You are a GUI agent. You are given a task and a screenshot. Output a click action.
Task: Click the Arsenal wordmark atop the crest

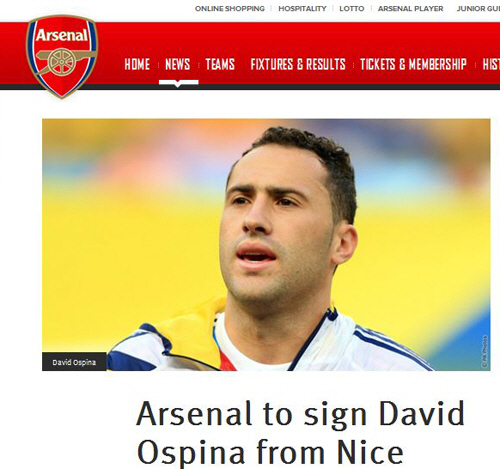click(62, 35)
